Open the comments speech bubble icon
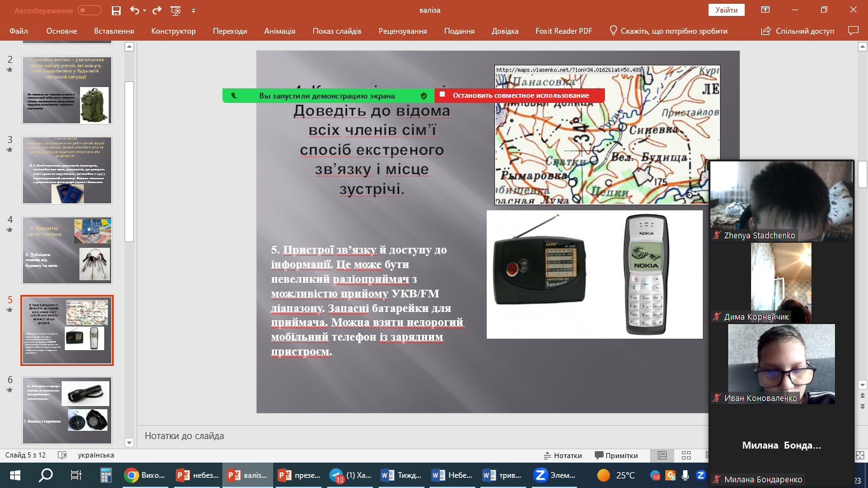Screen dimensions: 868x488 click(853, 30)
